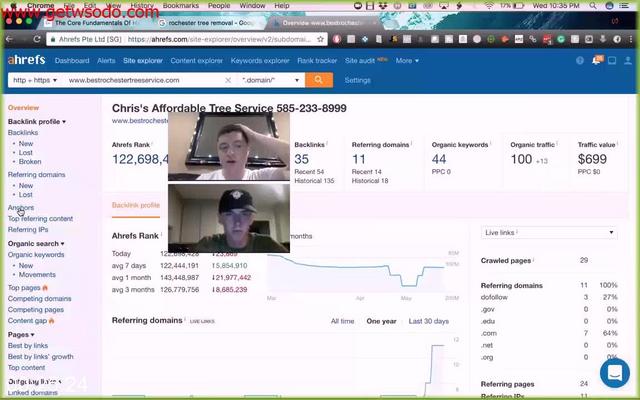Click the ahrefs logo
This screenshot has height=400, width=640.
pyautogui.click(x=27, y=60)
